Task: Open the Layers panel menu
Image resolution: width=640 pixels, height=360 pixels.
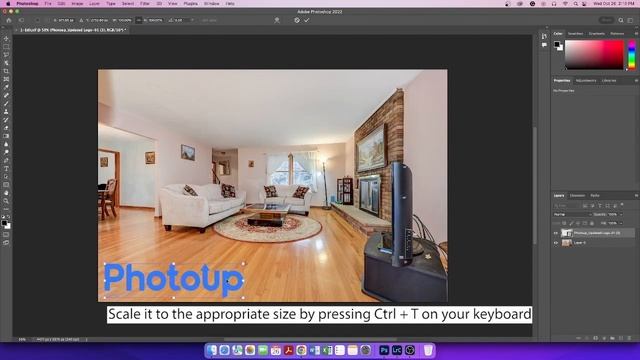Action: click(x=636, y=196)
